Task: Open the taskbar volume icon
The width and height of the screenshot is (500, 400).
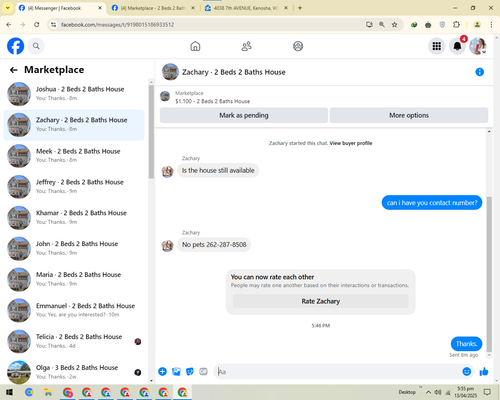Action: pyautogui.click(x=438, y=392)
